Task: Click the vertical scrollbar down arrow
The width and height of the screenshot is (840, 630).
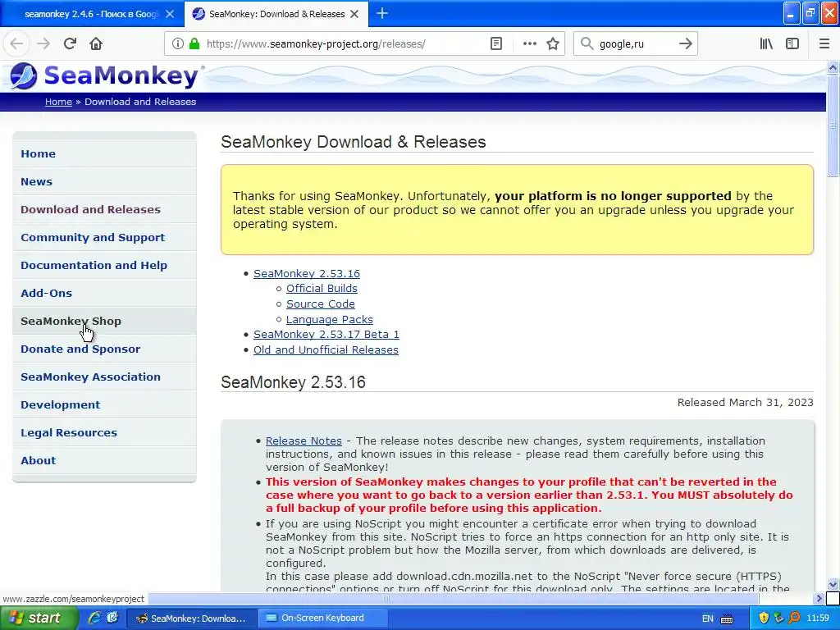Action: [x=833, y=584]
